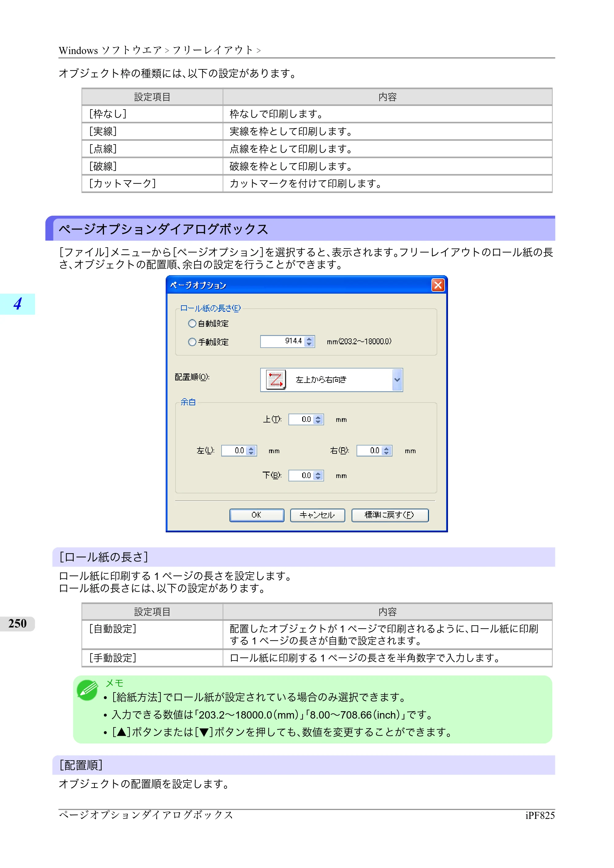Click the ［自動設定］ table cell
Screen dimensions: 614x868
153,635
